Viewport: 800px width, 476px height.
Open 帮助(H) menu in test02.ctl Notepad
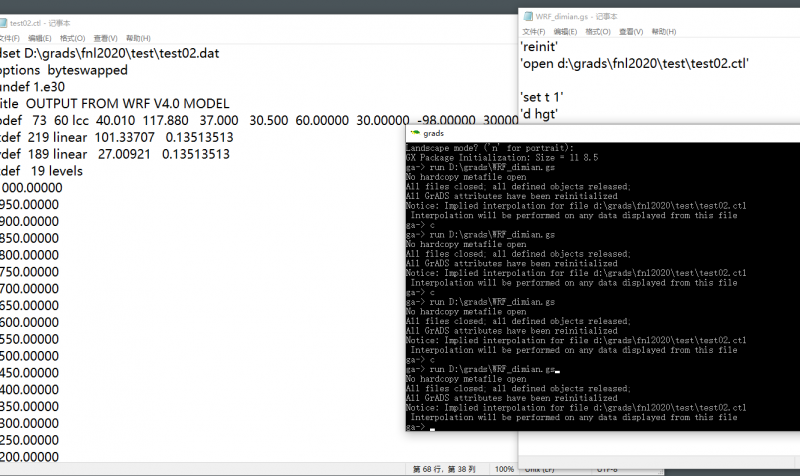click(138, 38)
